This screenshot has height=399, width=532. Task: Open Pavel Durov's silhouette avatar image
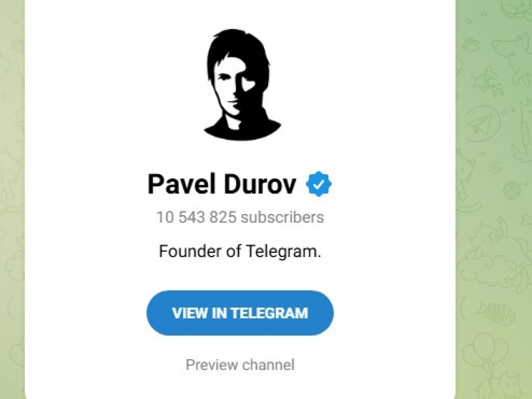tap(243, 85)
